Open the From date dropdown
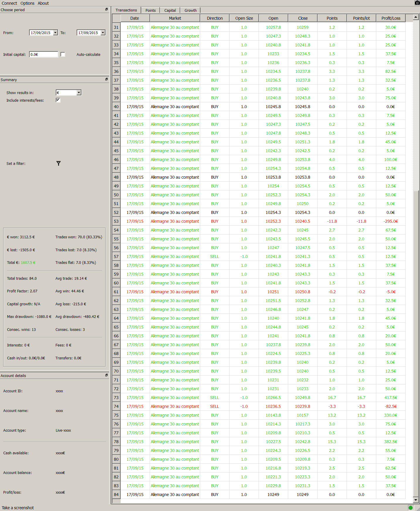The width and height of the screenshot is (420, 511). click(55, 33)
